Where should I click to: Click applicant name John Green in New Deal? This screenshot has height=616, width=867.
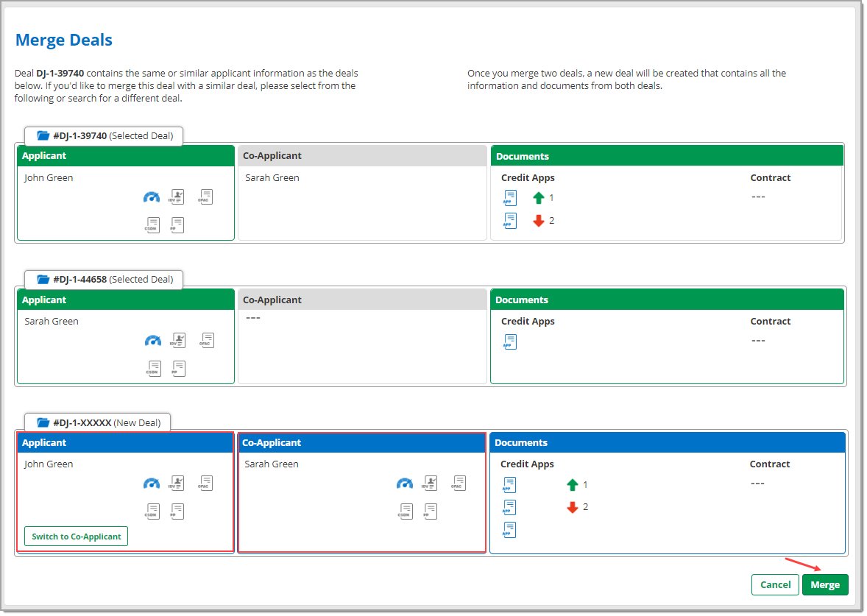coord(49,464)
